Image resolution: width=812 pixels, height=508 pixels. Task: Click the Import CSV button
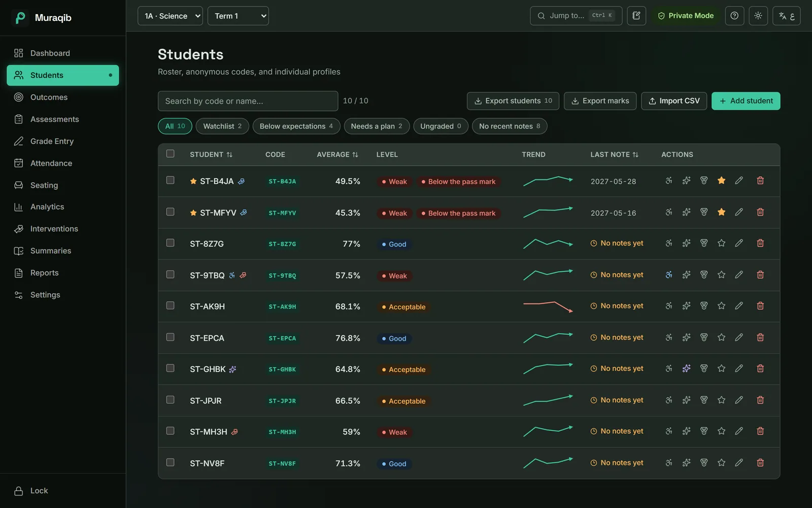pos(674,101)
